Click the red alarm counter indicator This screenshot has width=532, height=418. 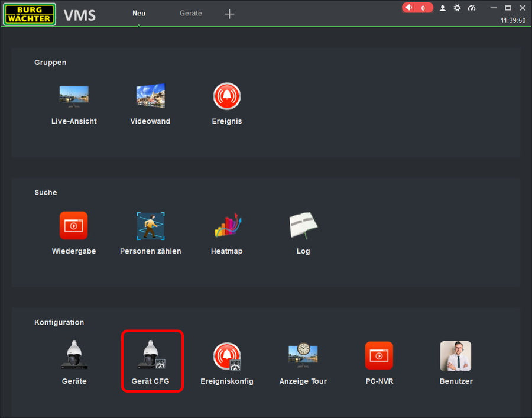[417, 8]
